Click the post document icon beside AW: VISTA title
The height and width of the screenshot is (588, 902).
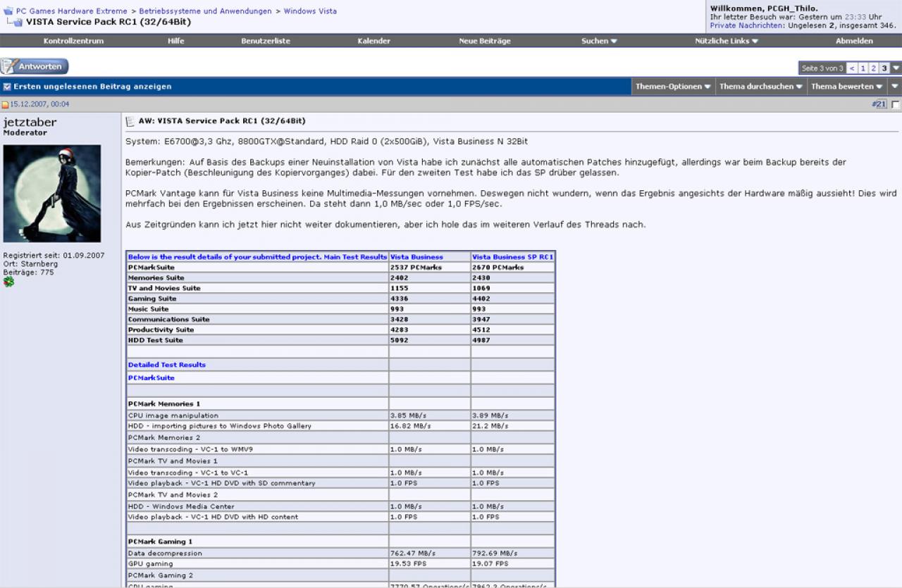click(x=130, y=121)
